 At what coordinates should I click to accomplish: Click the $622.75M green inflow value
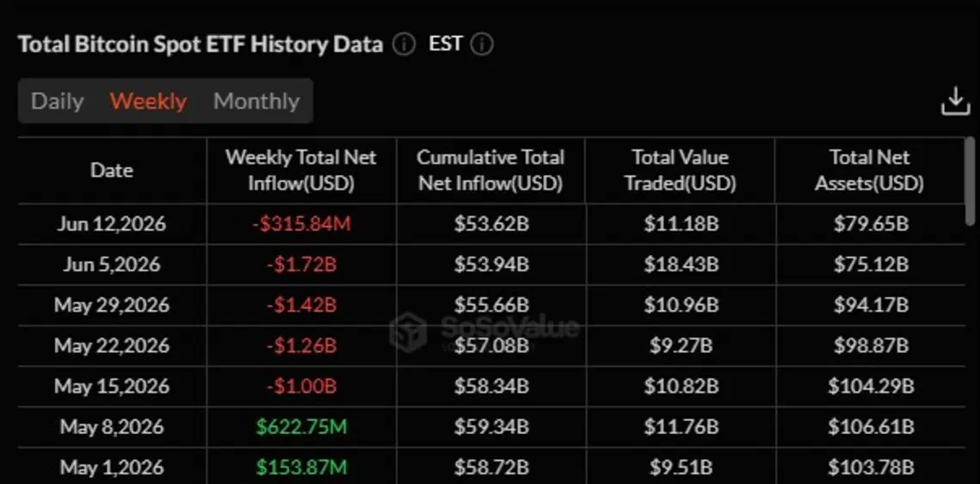point(301,427)
